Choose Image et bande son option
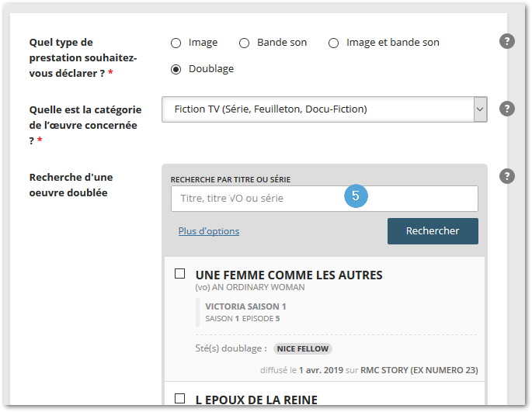Image resolution: width=532 pixels, height=412 pixels. (333, 43)
